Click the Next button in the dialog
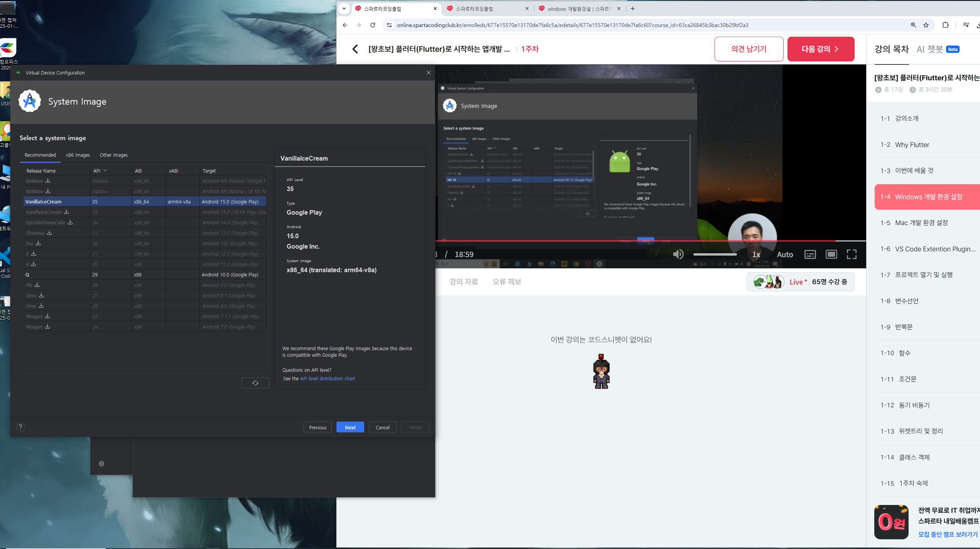The image size is (980, 549). (x=350, y=427)
